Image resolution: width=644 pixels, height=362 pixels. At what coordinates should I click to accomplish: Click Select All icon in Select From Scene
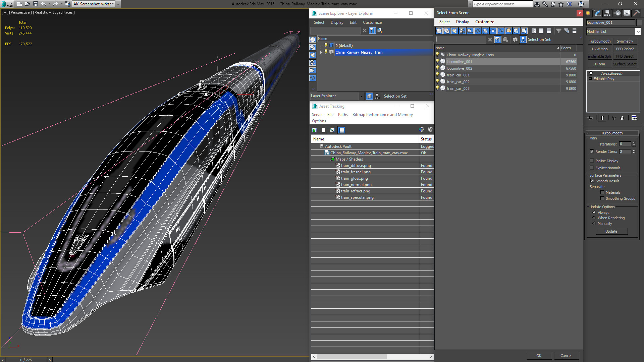[534, 31]
